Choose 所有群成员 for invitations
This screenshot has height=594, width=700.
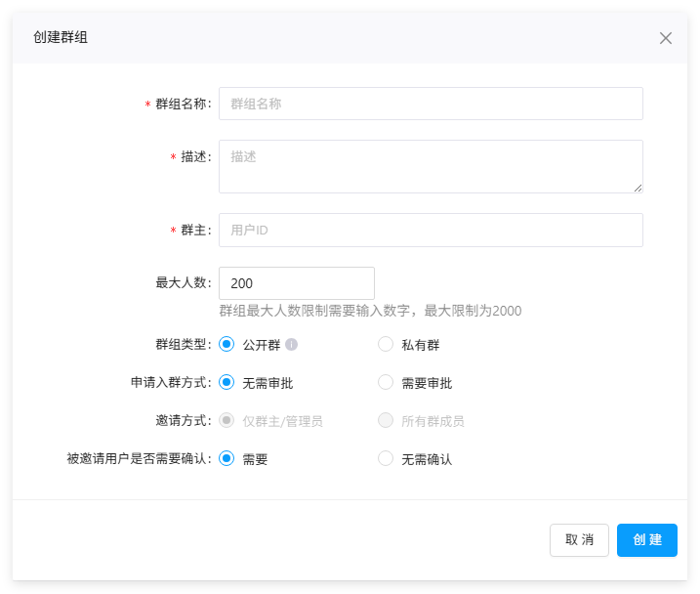pos(386,421)
